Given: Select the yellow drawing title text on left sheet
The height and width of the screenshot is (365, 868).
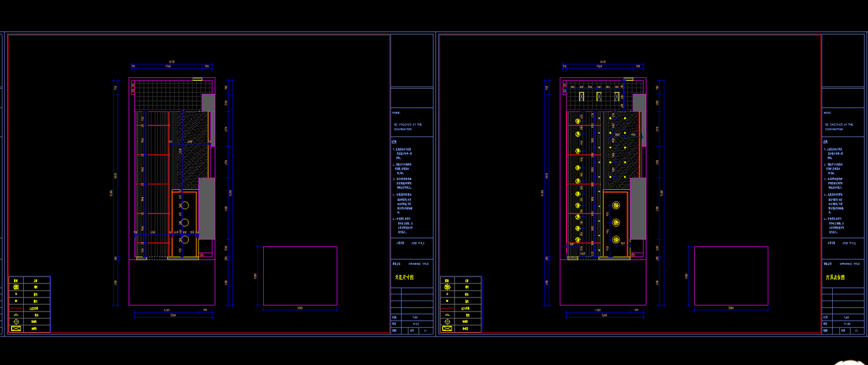Looking at the screenshot, I should pos(404,277).
